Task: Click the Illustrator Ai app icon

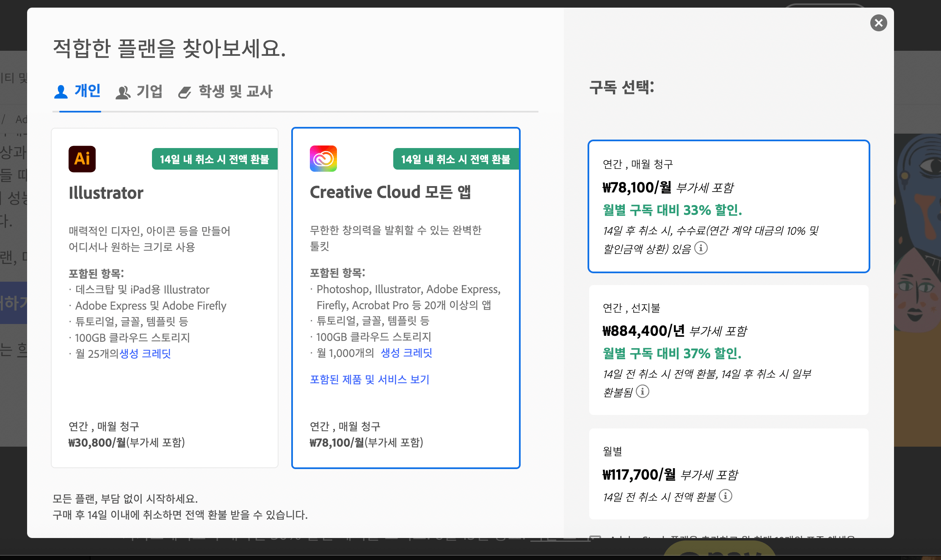Action: [x=82, y=159]
